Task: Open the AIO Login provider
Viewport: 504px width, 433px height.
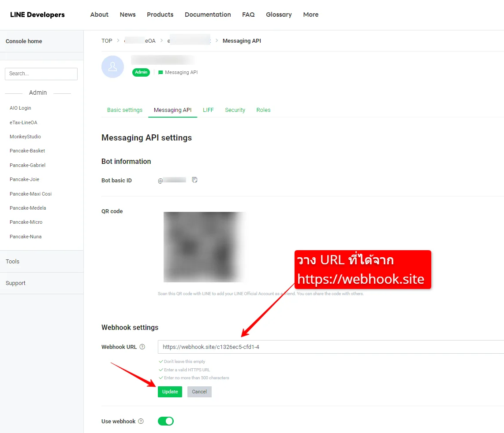Action: coord(20,108)
